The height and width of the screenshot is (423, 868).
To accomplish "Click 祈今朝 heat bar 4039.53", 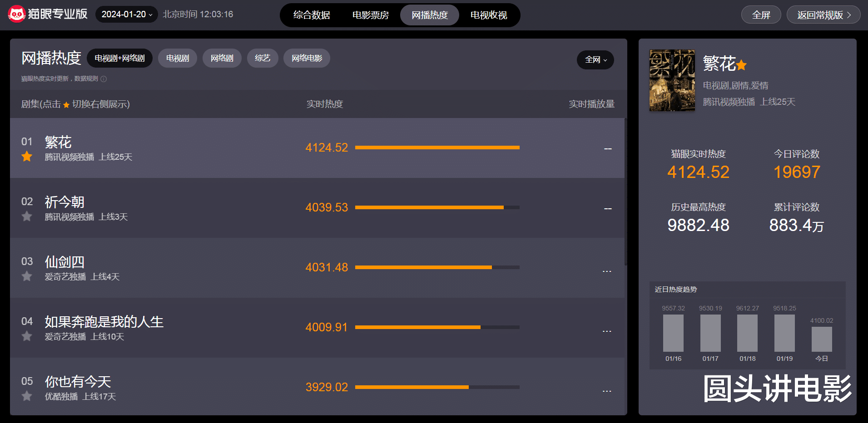I will [x=437, y=207].
